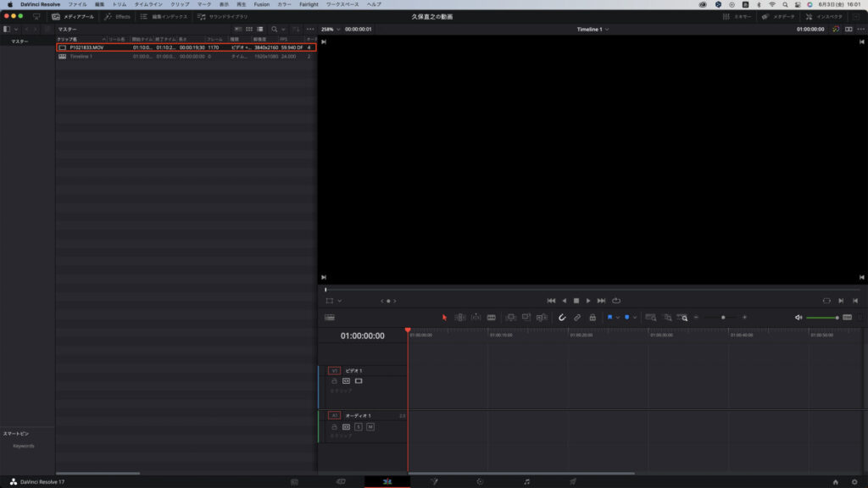Select the マスター bin in sidebar
This screenshot has width=868, height=488.
[19, 42]
